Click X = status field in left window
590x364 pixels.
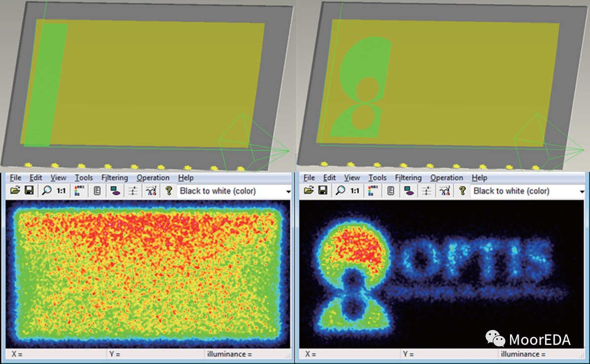coord(56,354)
